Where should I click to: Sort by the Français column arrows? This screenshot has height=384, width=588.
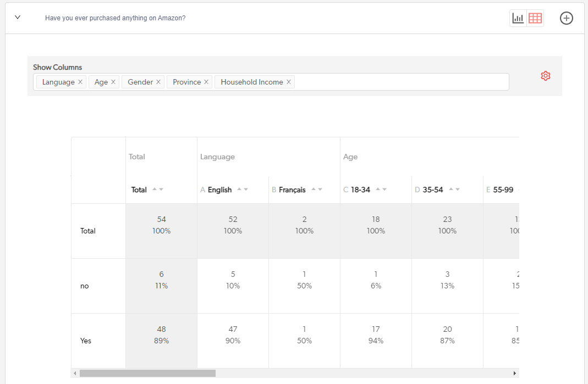(x=316, y=190)
